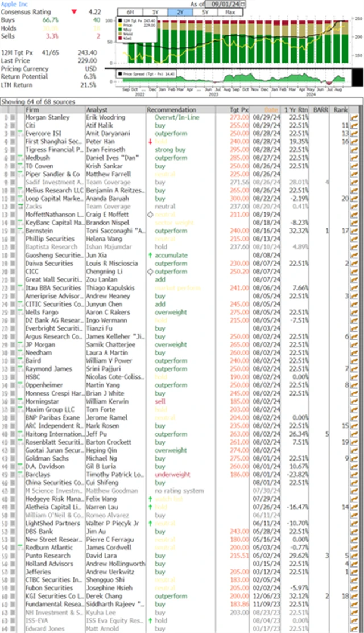The height and width of the screenshot is (633, 364).
Task: Click the Bernstein row chart icon
Action: click(354, 232)
